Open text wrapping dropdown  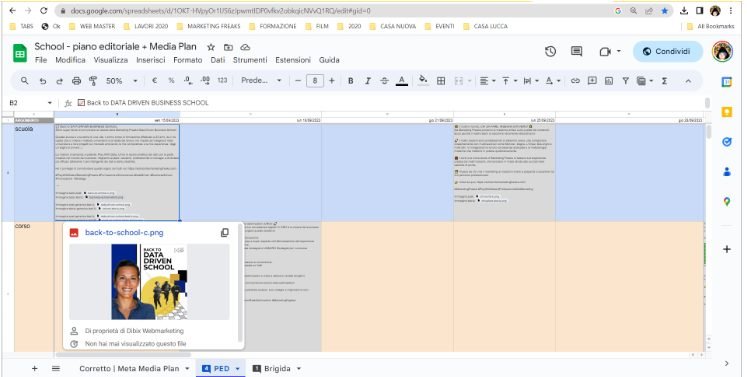[x=530, y=81]
